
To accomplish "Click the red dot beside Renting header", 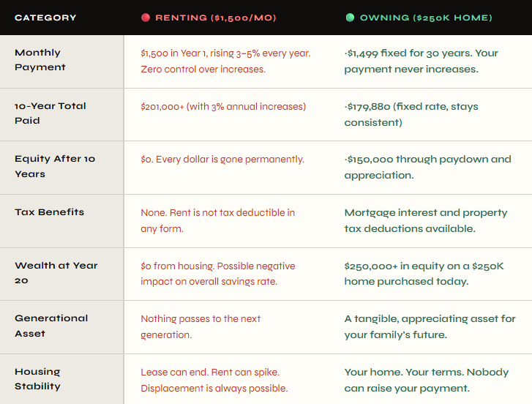I will 146,18.
